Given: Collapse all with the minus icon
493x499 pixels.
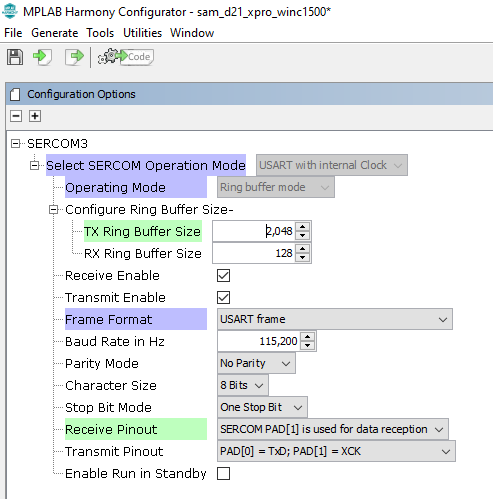Looking at the screenshot, I should [16, 116].
